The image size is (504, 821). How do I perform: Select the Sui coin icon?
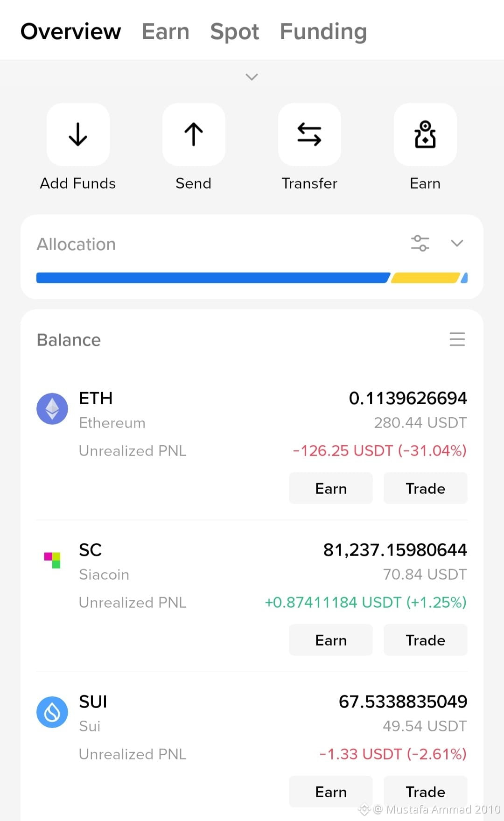click(x=52, y=712)
